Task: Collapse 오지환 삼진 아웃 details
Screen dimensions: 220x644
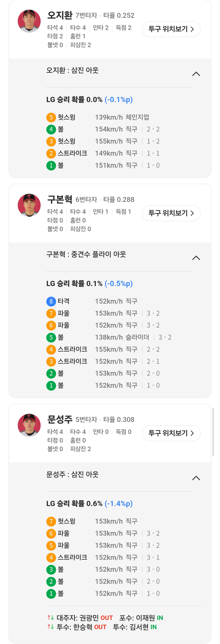Action: [x=196, y=74]
